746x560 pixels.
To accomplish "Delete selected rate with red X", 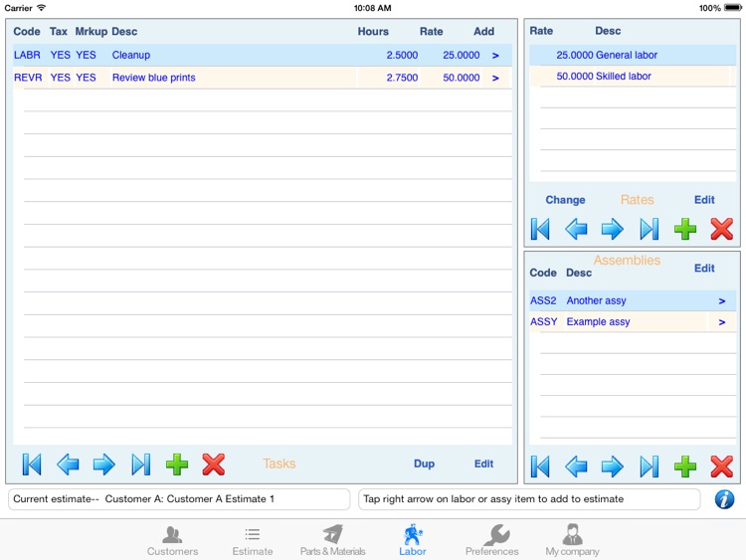I will 722,229.
